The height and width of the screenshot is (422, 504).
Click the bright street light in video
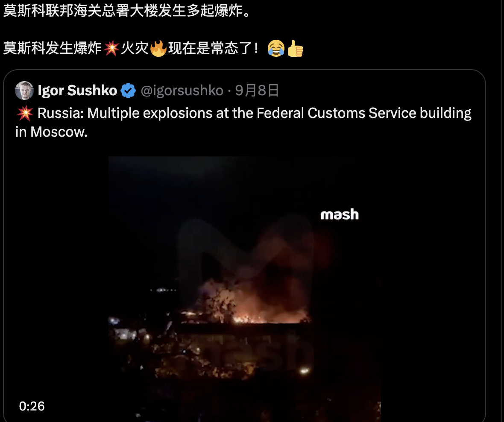(x=305, y=371)
